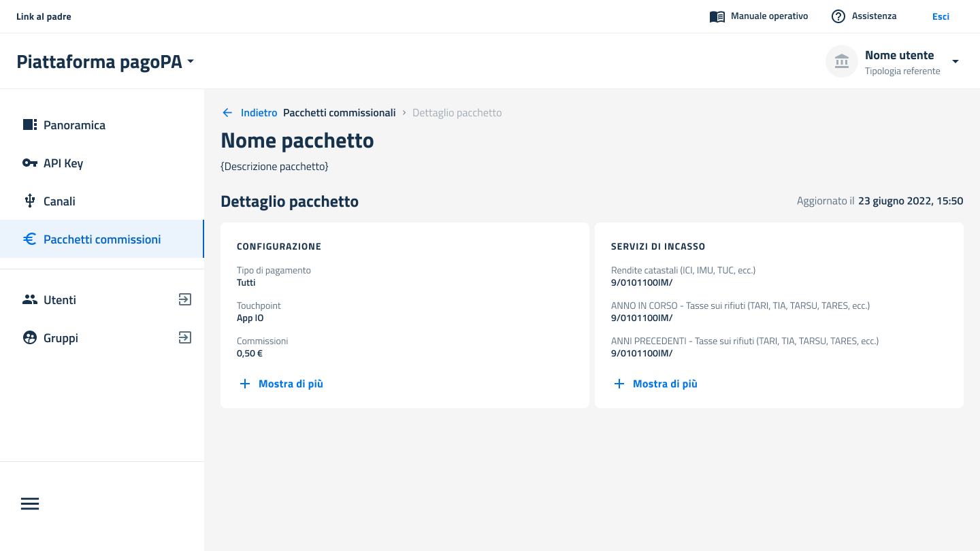Click the hamburger menu icon in sidebar
The width and height of the screenshot is (980, 551).
coord(30,504)
